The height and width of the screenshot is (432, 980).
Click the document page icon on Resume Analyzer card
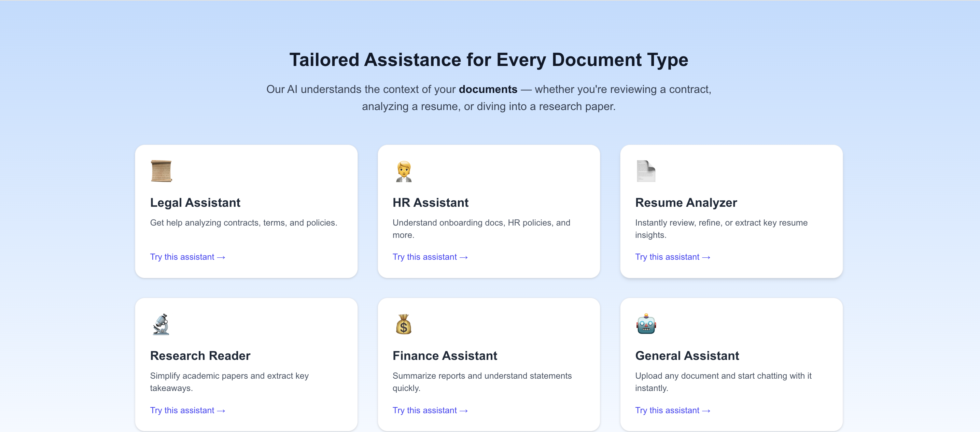coord(646,171)
